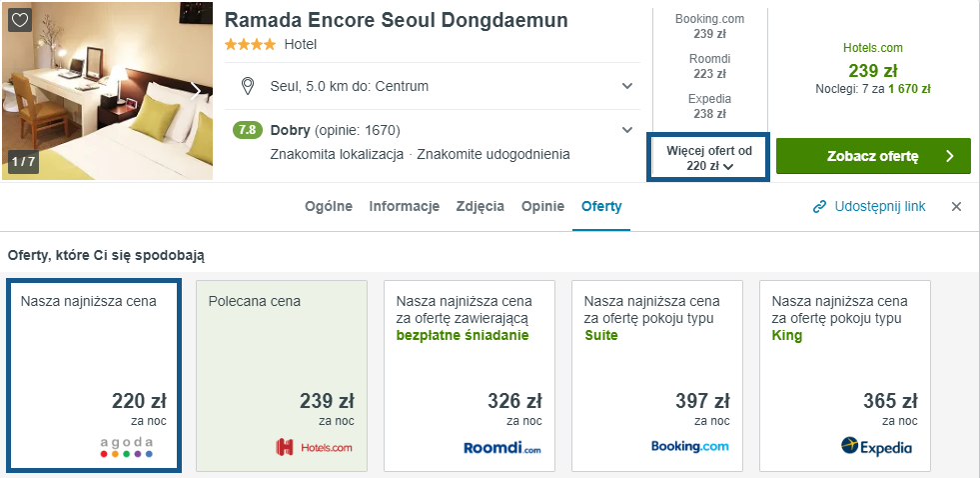Click 'Znakomita lokalizacja' text

coord(337,154)
